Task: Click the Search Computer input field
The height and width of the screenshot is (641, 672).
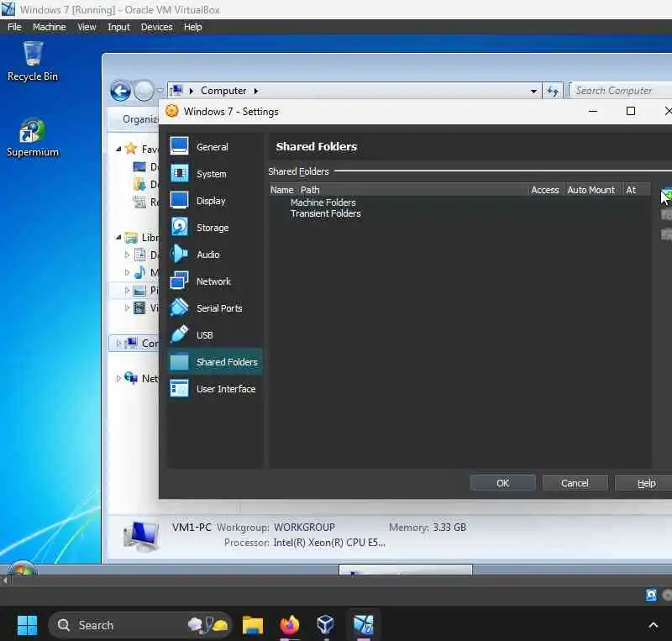Action: [x=622, y=91]
